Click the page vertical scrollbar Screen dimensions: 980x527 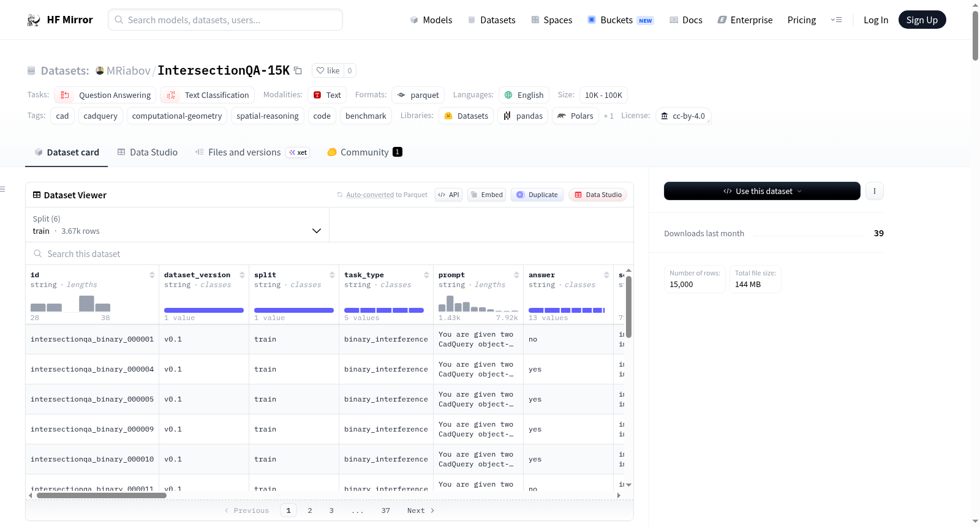coord(975,35)
